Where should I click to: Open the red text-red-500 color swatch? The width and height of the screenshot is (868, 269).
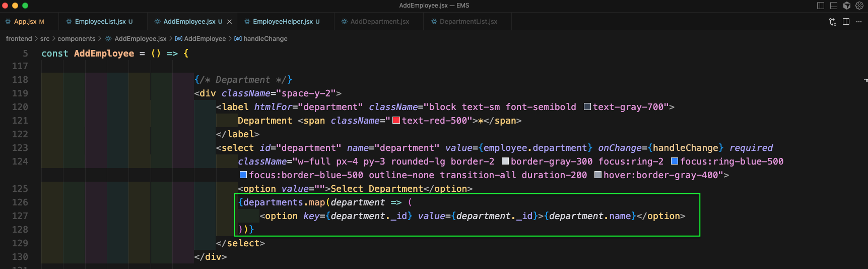click(396, 120)
